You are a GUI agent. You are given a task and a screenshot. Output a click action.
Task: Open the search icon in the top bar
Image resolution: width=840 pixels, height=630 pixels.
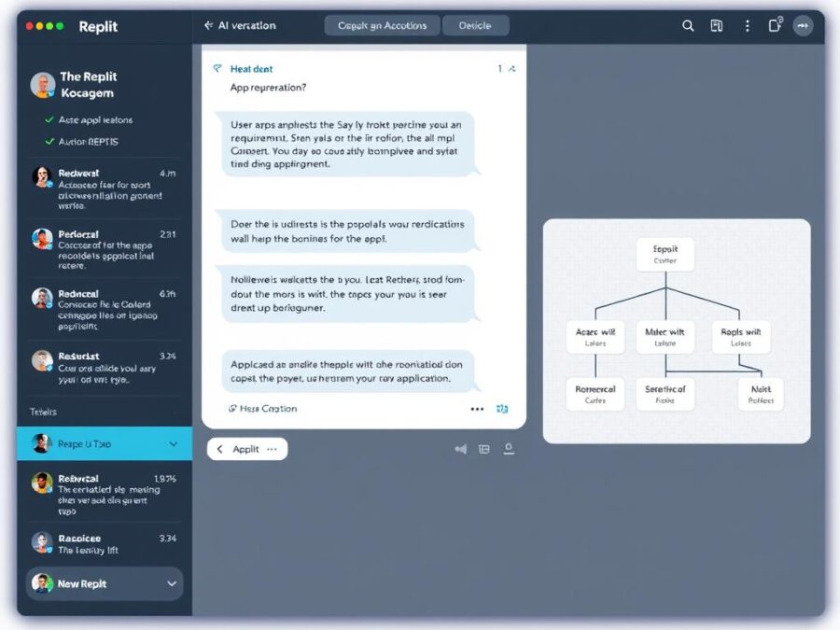(x=688, y=25)
